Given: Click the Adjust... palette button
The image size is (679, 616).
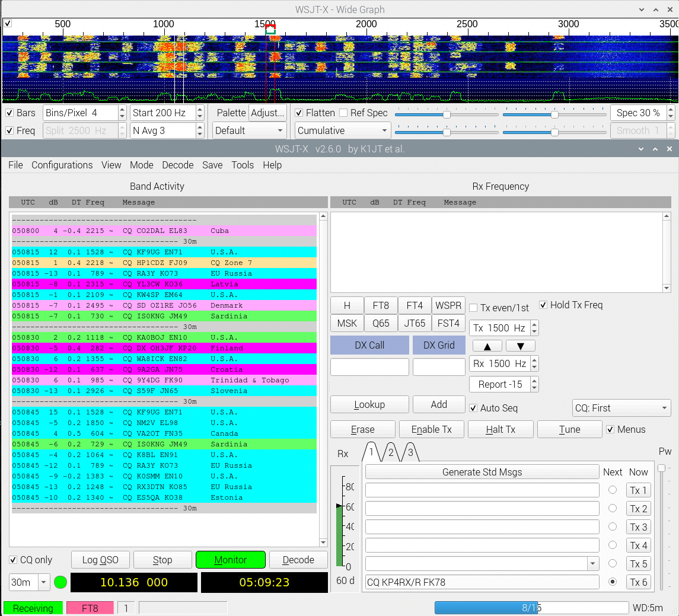Looking at the screenshot, I should point(267,113).
